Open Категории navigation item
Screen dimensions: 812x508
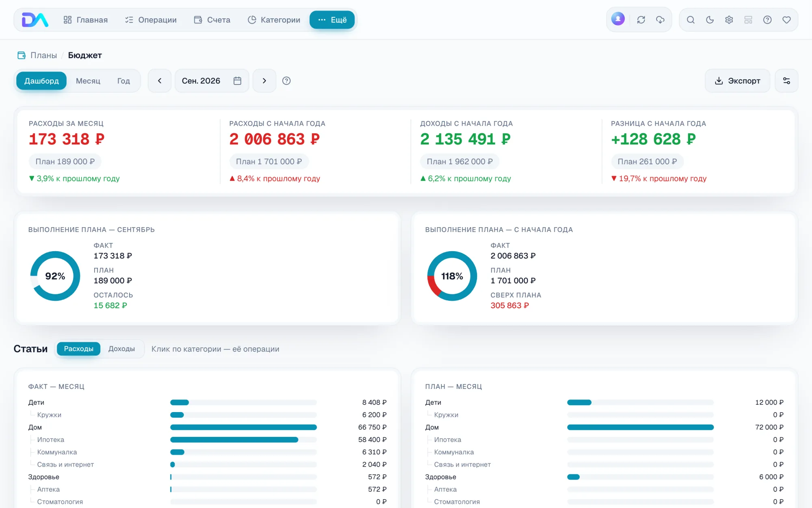pyautogui.click(x=274, y=20)
